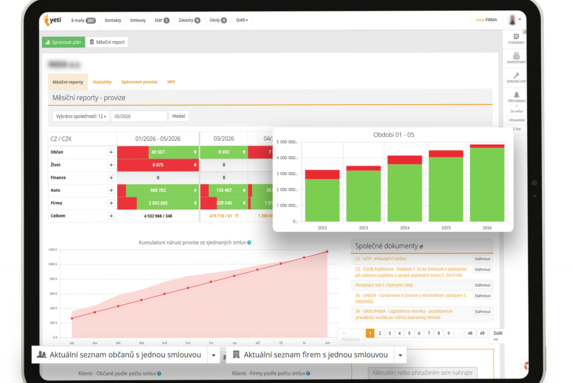The height and width of the screenshot is (383, 573).
Task: Open the moje FIRMA link
Action: tap(486, 20)
